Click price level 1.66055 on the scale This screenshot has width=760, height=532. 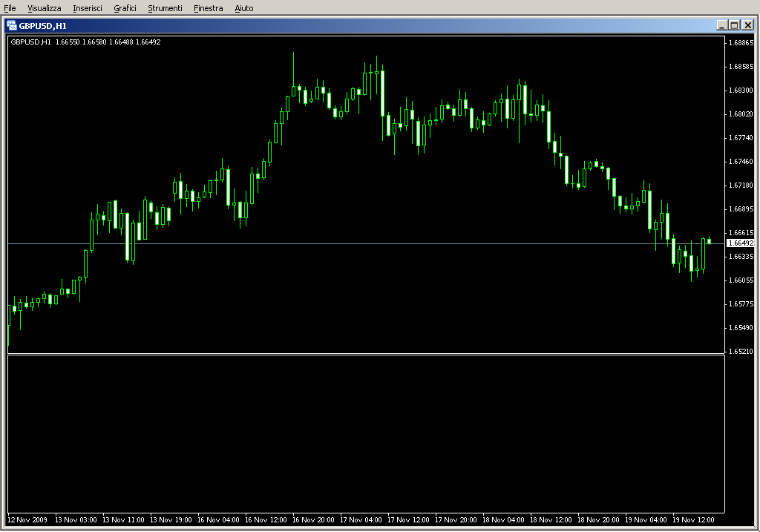pyautogui.click(x=741, y=280)
